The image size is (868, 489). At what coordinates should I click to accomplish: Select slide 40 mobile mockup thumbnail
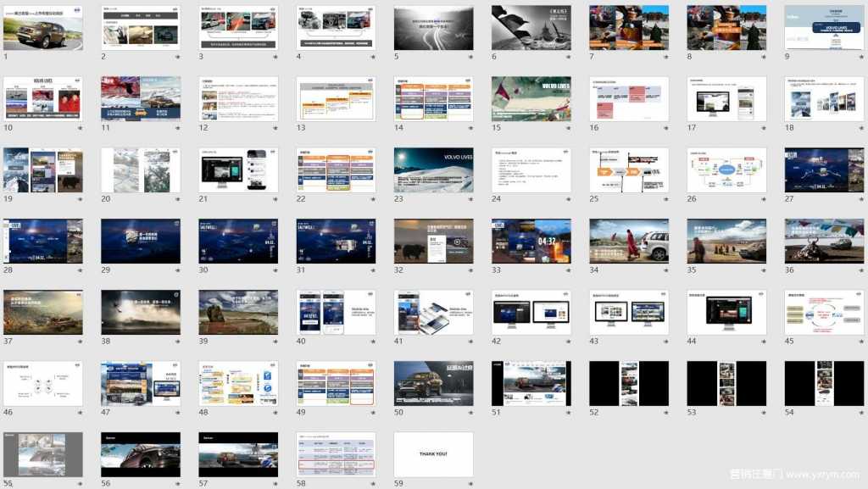pyautogui.click(x=336, y=313)
